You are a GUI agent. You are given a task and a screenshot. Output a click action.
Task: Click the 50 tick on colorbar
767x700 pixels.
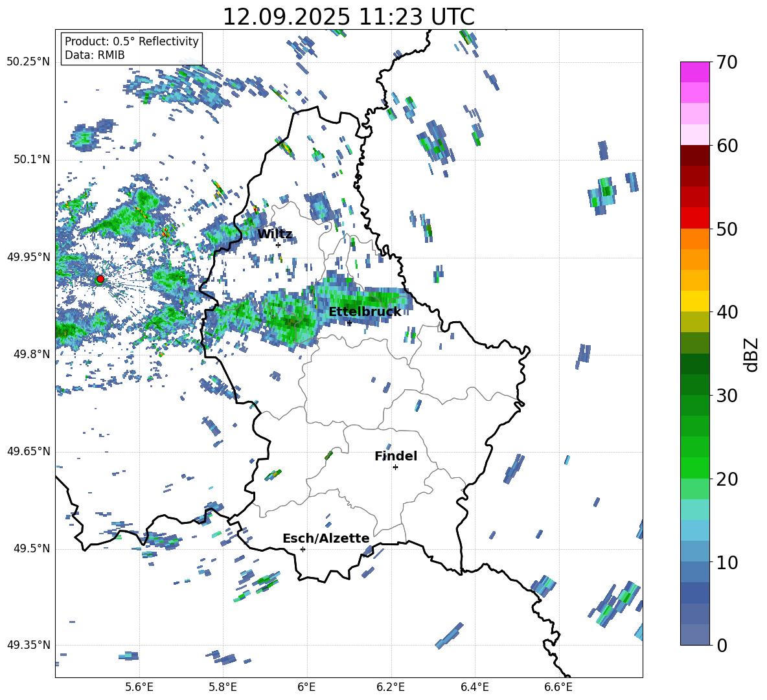(x=727, y=229)
